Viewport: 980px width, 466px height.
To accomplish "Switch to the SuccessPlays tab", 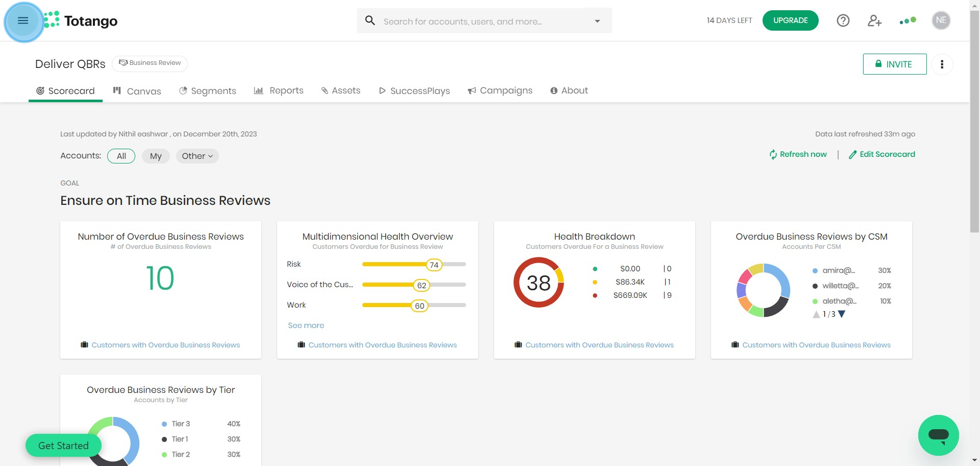I will 414,91.
